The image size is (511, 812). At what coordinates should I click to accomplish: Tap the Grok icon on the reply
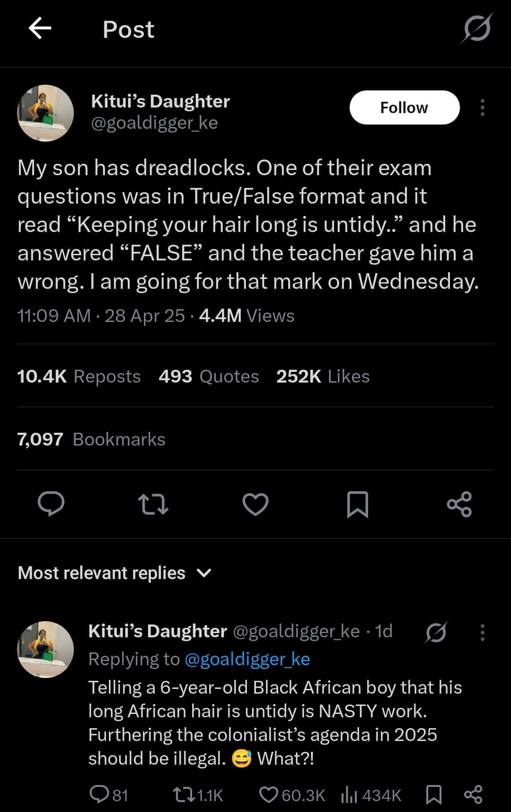(x=436, y=632)
